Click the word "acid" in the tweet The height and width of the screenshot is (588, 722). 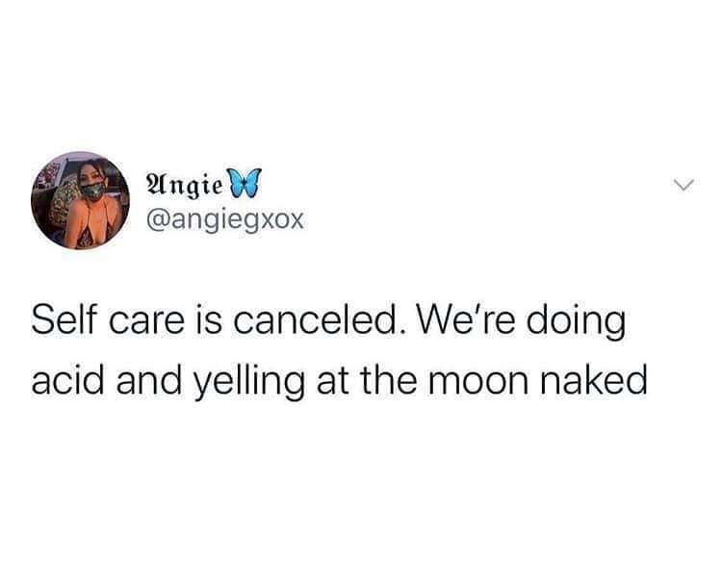[x=67, y=380]
